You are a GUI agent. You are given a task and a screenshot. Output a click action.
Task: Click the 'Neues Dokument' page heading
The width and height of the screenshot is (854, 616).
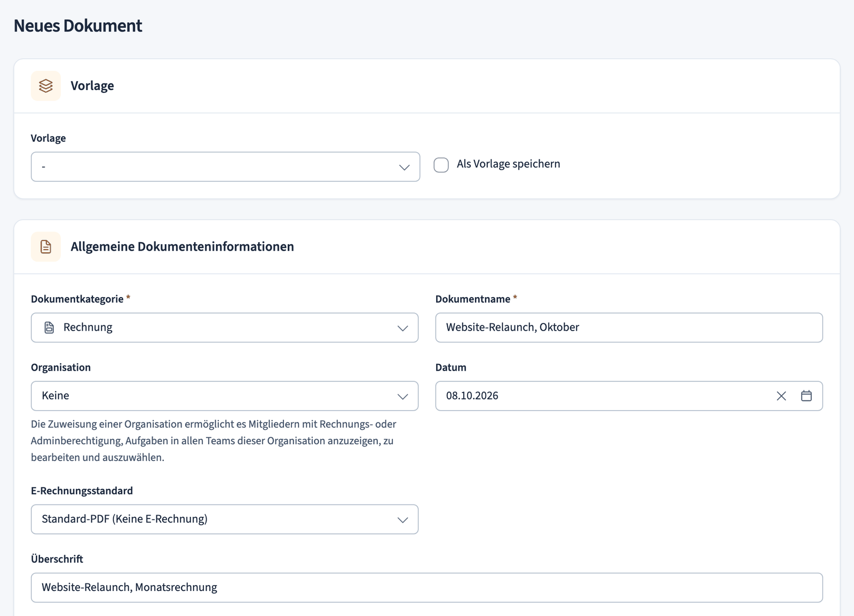click(x=78, y=26)
